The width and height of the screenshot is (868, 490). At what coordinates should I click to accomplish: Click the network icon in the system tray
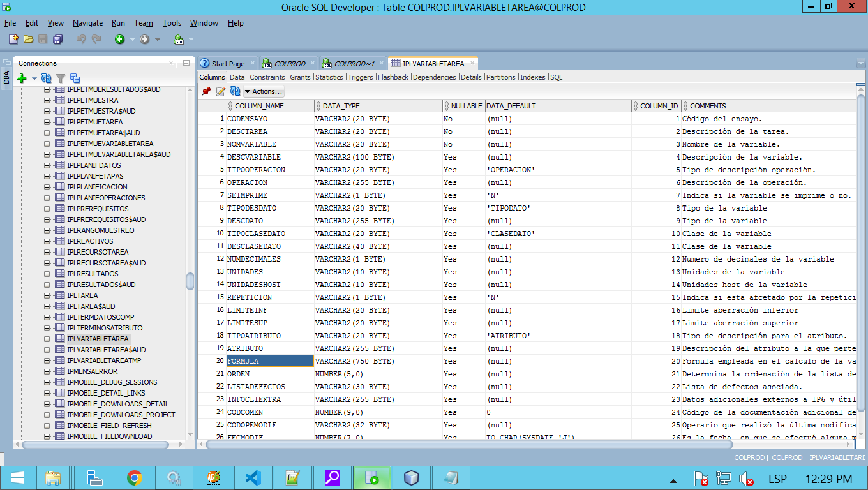[x=723, y=479]
